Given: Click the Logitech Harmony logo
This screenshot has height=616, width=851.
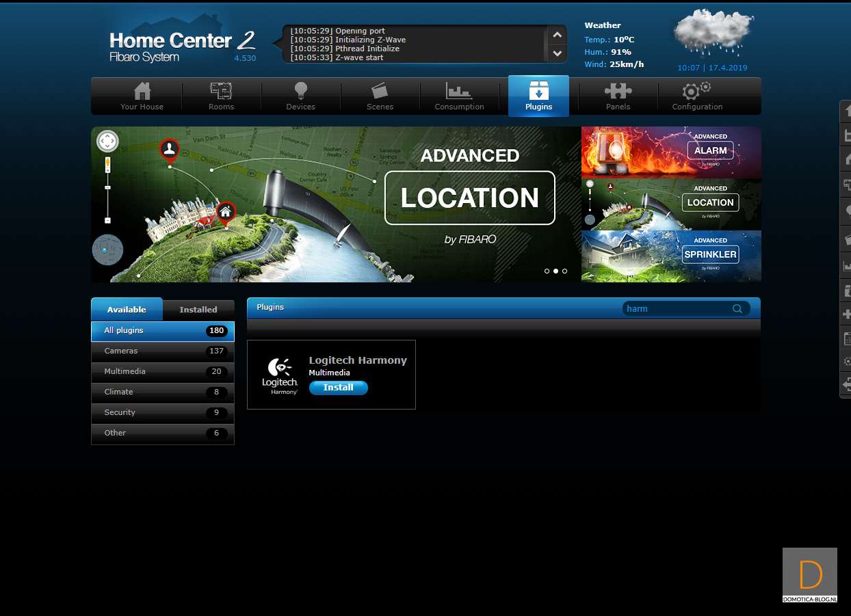Looking at the screenshot, I should pos(280,375).
